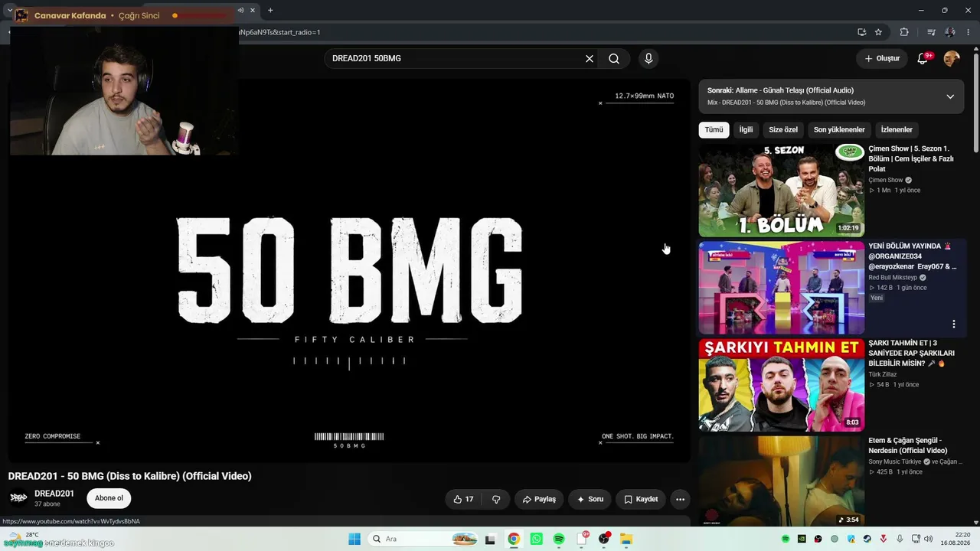Select the Size özel filter chip
980x551 pixels.
[x=783, y=130]
